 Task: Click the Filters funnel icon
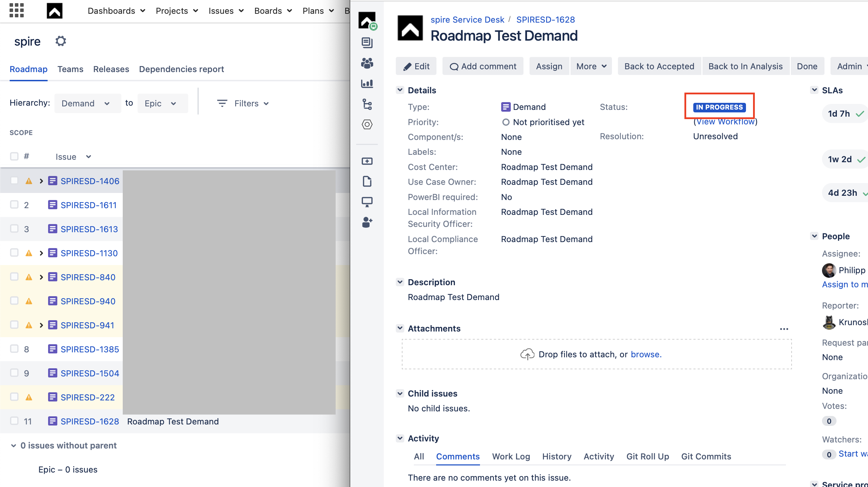[x=222, y=103]
